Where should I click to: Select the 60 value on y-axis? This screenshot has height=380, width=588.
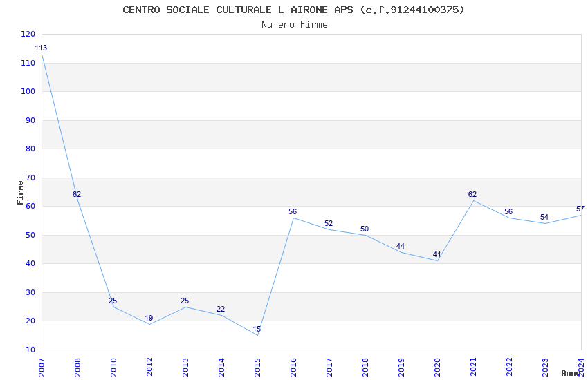tap(30, 207)
